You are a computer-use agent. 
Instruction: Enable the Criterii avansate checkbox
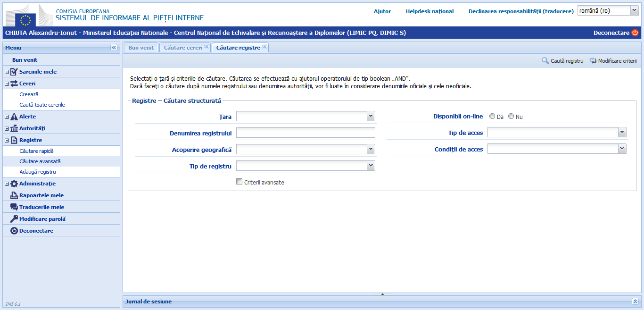tap(239, 182)
